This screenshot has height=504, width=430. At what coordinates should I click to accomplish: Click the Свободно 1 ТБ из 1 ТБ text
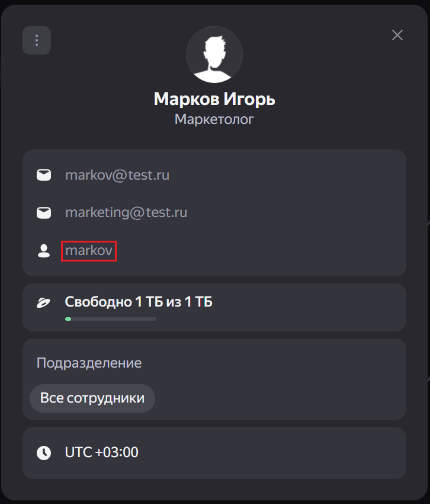pos(139,302)
